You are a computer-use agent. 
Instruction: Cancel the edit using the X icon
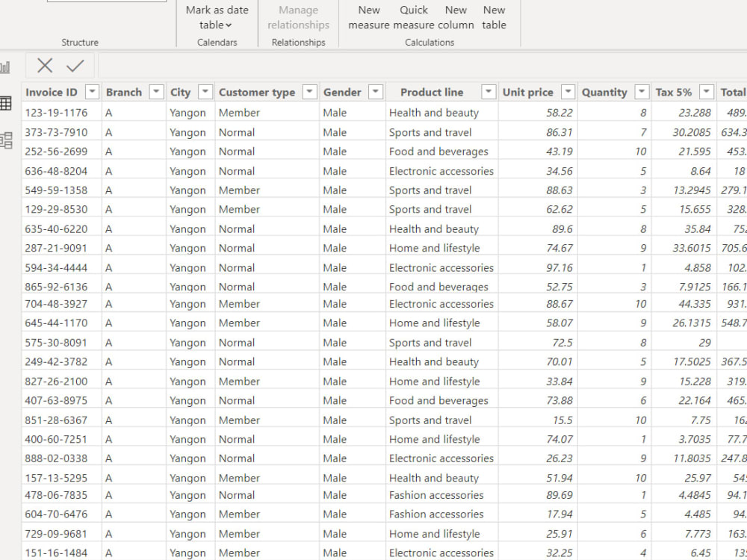coord(45,66)
